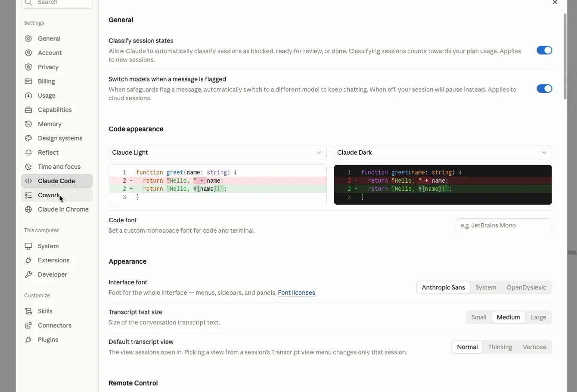Choose Thinking default transcript view
Viewport: 577px width, 392px height.
click(500, 347)
